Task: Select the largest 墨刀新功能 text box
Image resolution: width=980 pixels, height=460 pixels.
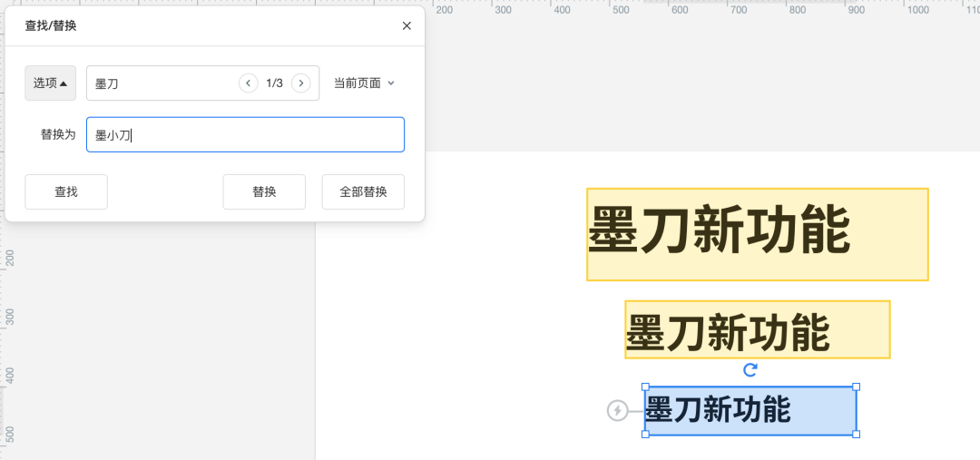Action: pos(758,234)
